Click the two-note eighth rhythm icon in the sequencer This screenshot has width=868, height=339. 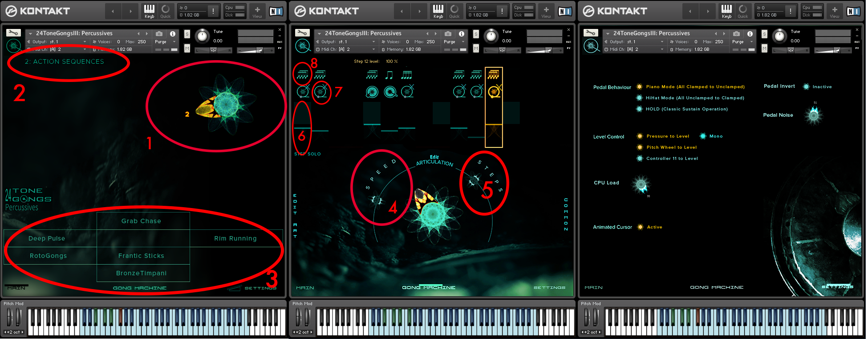389,75
